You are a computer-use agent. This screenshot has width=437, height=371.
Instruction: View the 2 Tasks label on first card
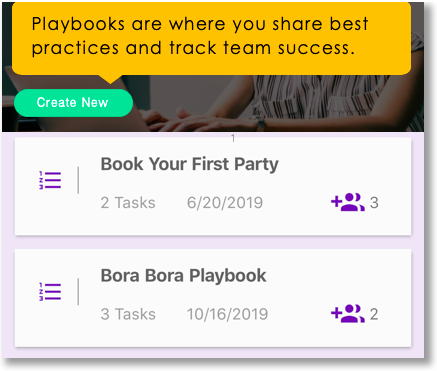coord(128,203)
